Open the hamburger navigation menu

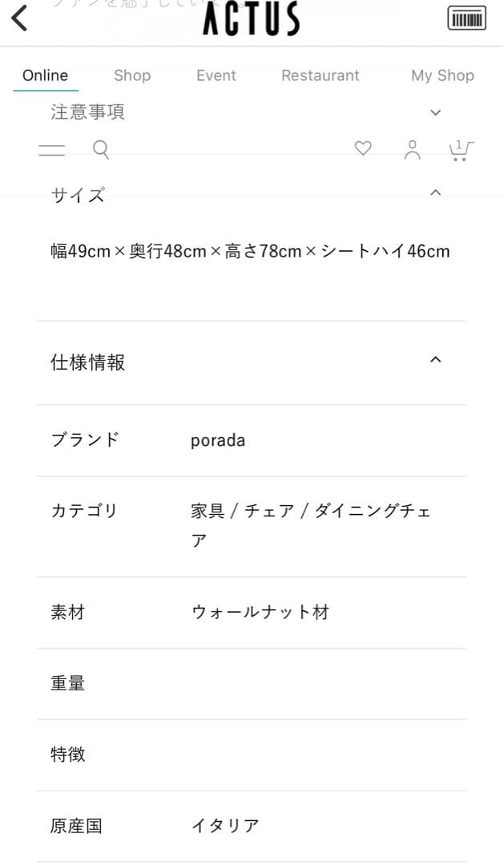(x=51, y=149)
